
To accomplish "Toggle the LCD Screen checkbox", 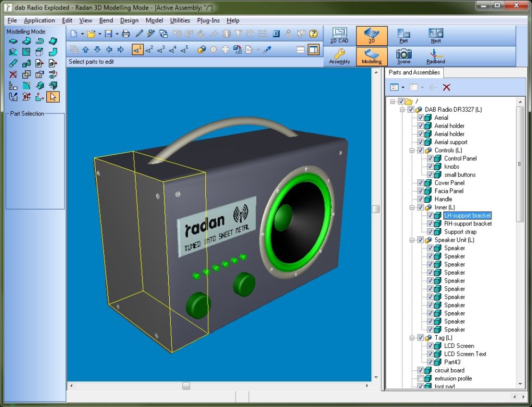I will (x=430, y=346).
